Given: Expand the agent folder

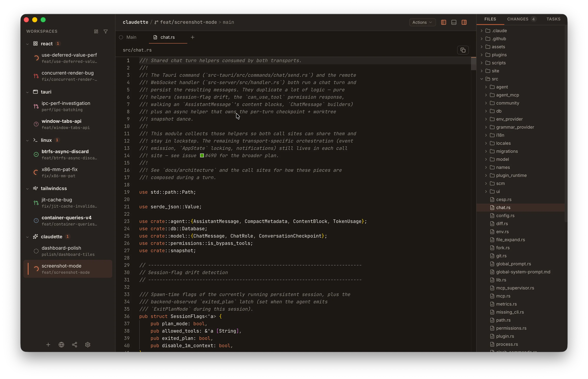Looking at the screenshot, I should (486, 87).
